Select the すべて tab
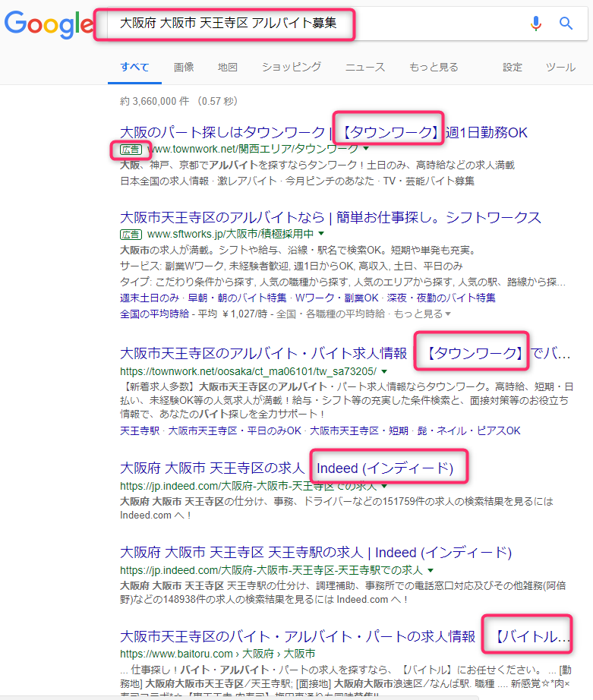Viewport: 593px width, 700px height. tap(134, 67)
